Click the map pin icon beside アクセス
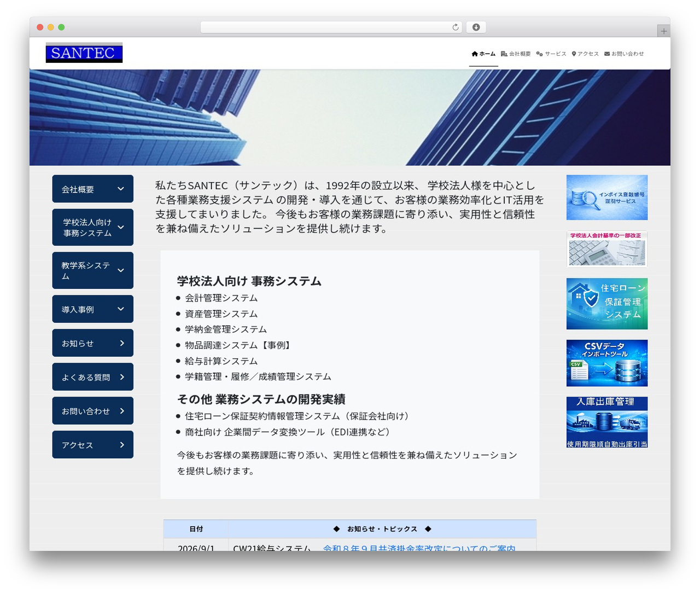Image resolution: width=700 pixels, height=593 pixels. 574,54
